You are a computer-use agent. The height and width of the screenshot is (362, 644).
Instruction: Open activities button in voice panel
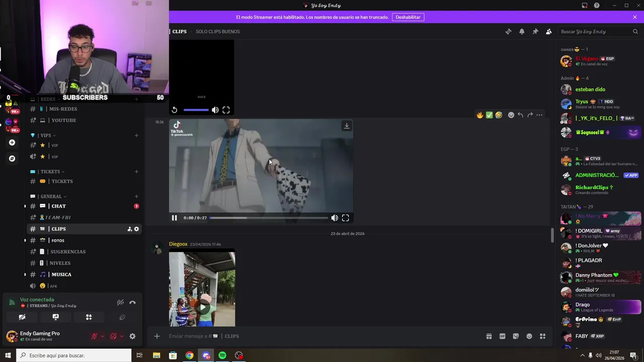pos(89,317)
